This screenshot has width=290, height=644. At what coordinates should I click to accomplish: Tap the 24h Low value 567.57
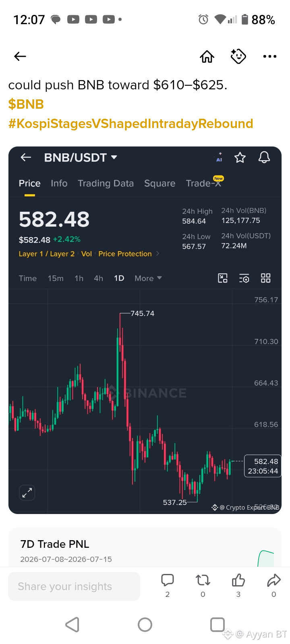coord(194,247)
